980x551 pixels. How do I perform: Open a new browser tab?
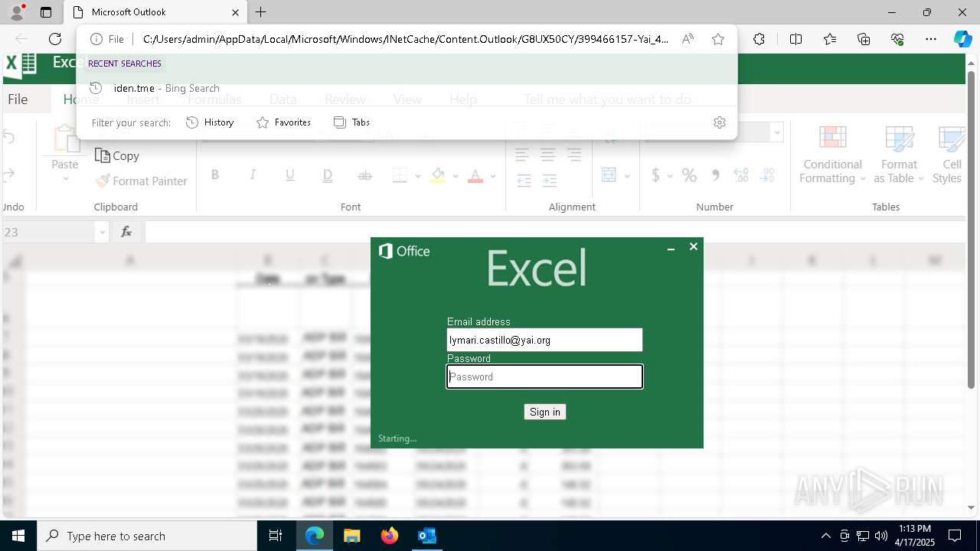pyautogui.click(x=261, y=12)
